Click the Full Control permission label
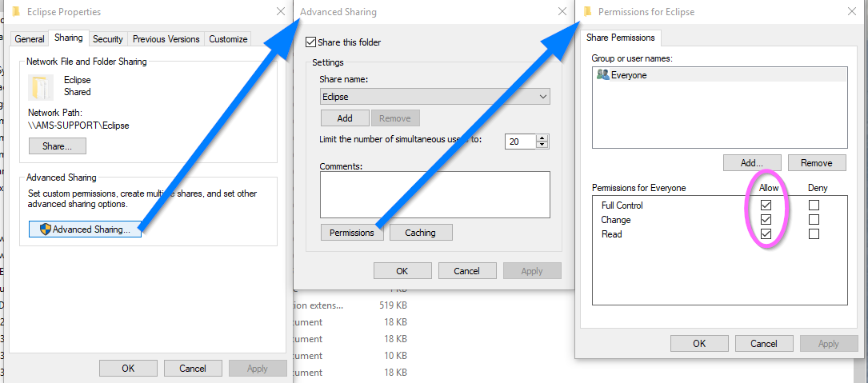 622,205
